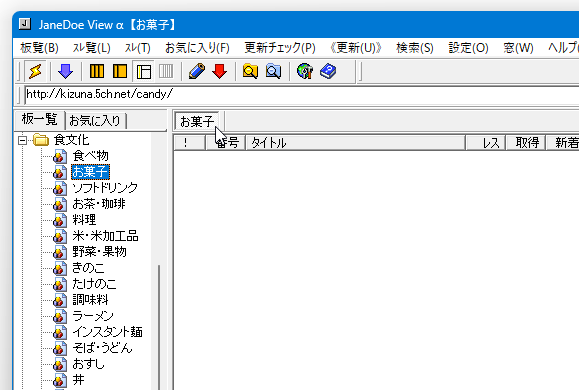This screenshot has width=579, height=390.
Task: Select the お菓子 thread list tab
Action: (196, 121)
